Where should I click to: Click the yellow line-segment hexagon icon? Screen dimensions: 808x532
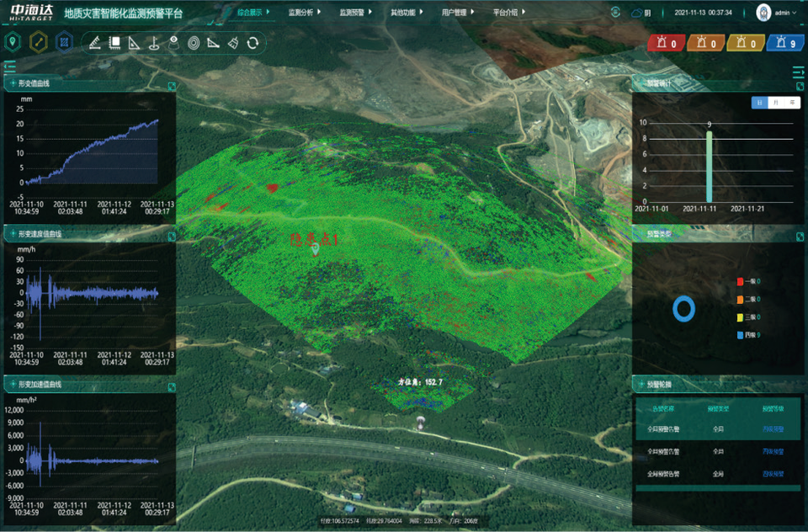38,42
